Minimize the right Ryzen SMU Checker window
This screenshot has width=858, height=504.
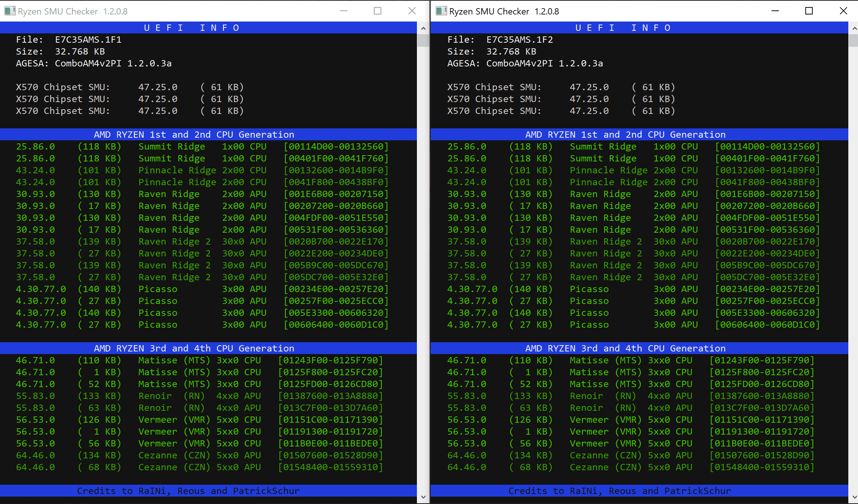[x=775, y=11]
